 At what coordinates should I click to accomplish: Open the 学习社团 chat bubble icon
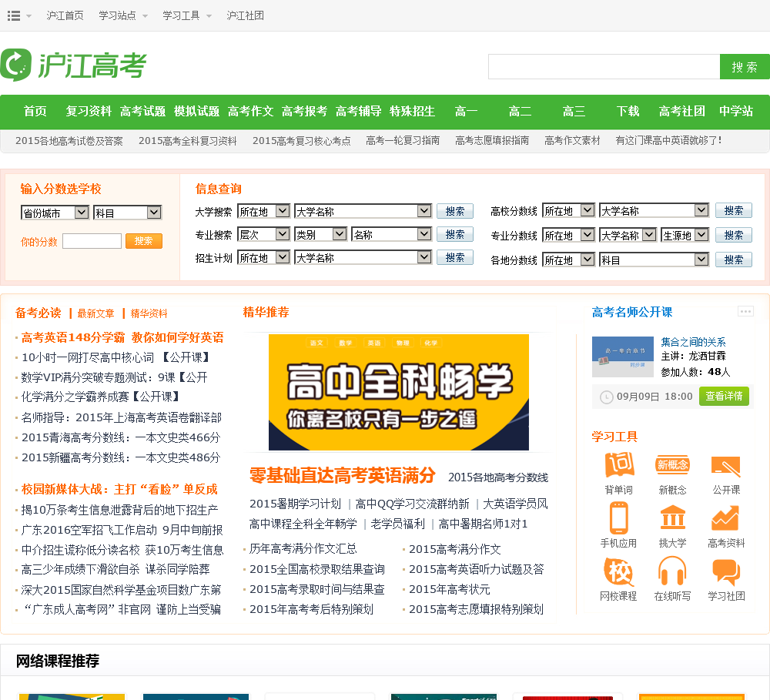point(726,572)
